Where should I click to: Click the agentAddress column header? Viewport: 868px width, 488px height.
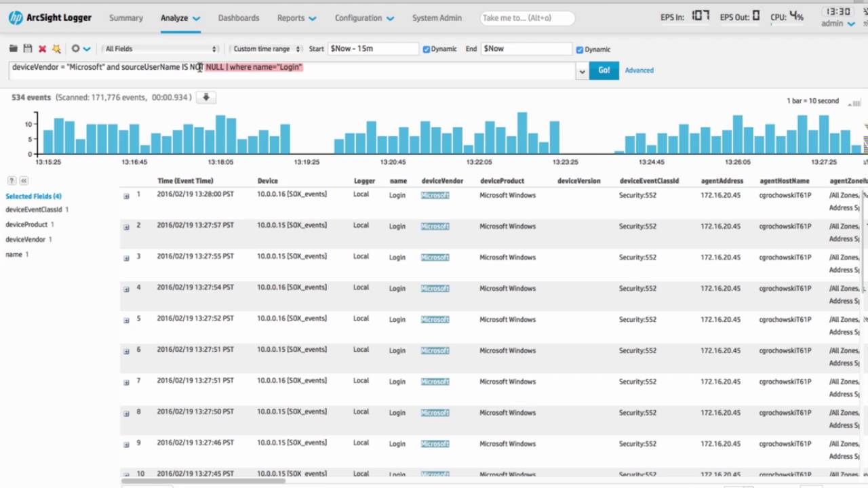(x=722, y=181)
